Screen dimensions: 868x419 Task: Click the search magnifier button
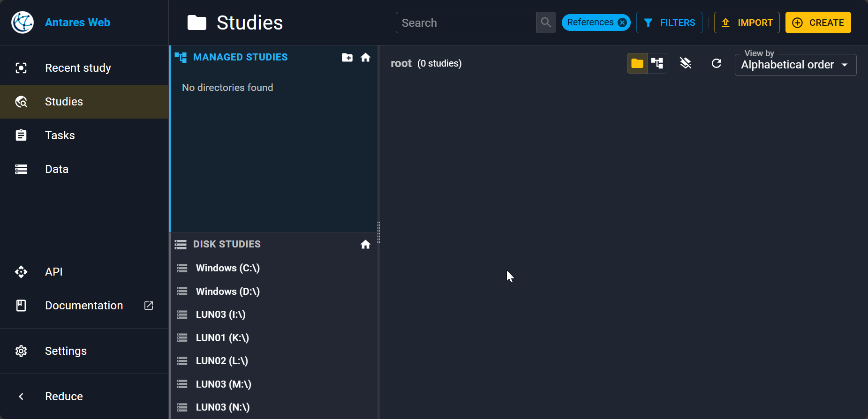point(546,22)
